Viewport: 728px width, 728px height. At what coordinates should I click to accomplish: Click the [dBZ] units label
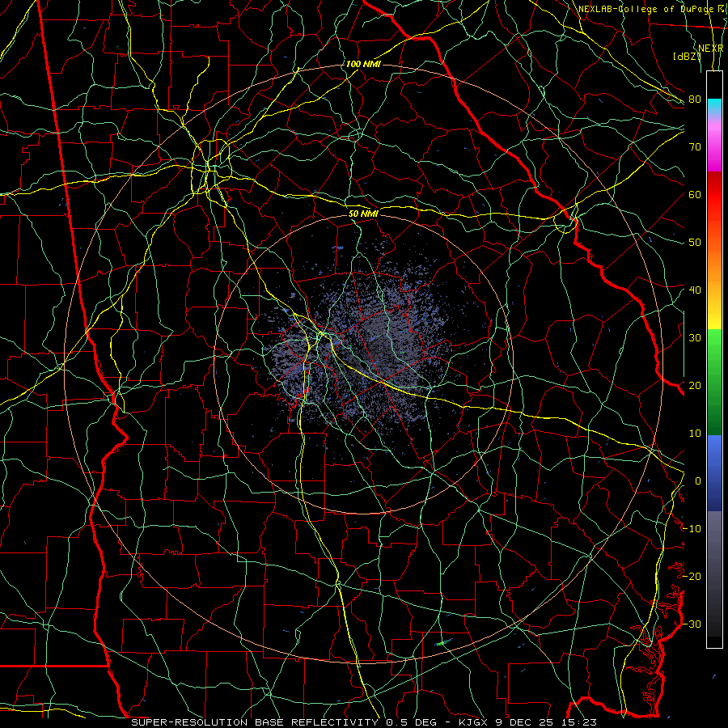[687, 57]
